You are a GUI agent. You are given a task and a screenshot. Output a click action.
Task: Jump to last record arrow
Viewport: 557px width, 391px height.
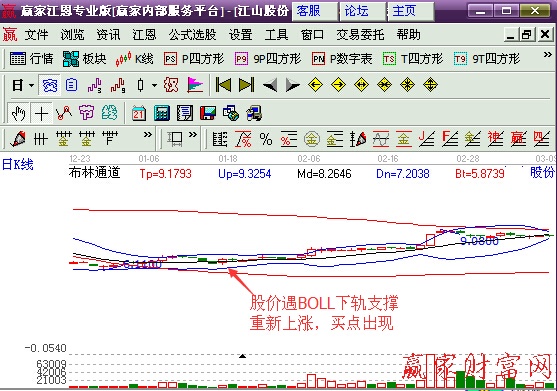click(247, 85)
